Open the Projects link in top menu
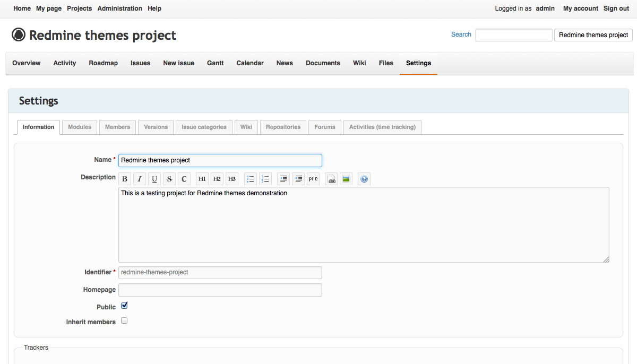This screenshot has height=364, width=637. (80, 8)
